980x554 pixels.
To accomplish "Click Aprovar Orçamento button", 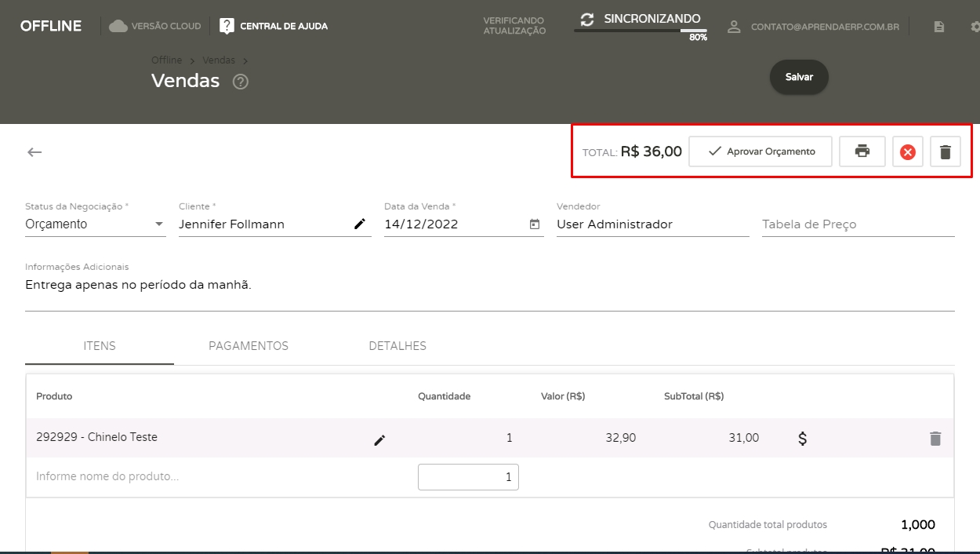I will [x=760, y=151].
